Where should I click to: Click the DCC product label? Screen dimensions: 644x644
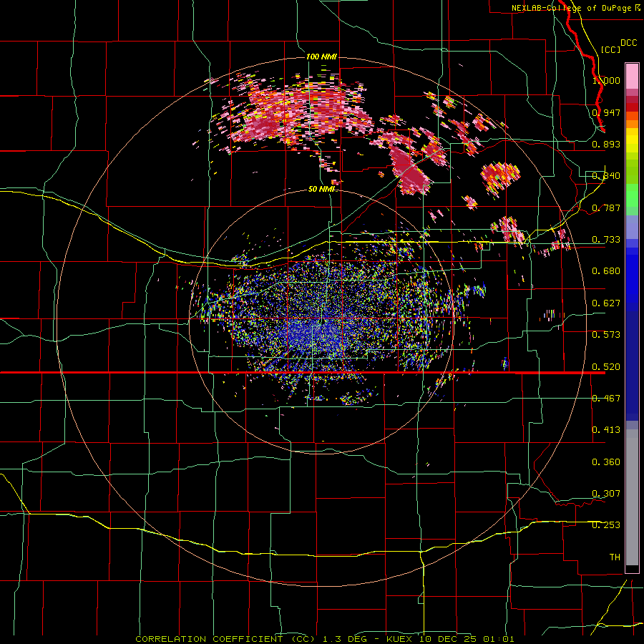click(x=628, y=43)
